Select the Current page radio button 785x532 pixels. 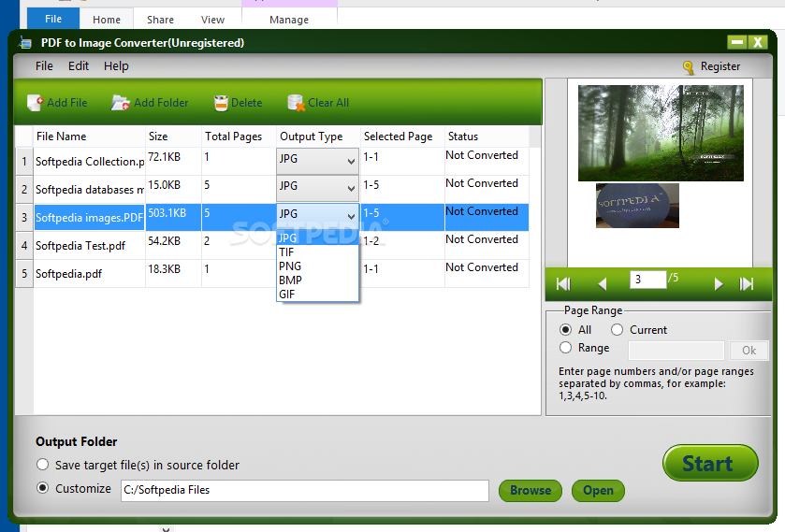click(617, 330)
